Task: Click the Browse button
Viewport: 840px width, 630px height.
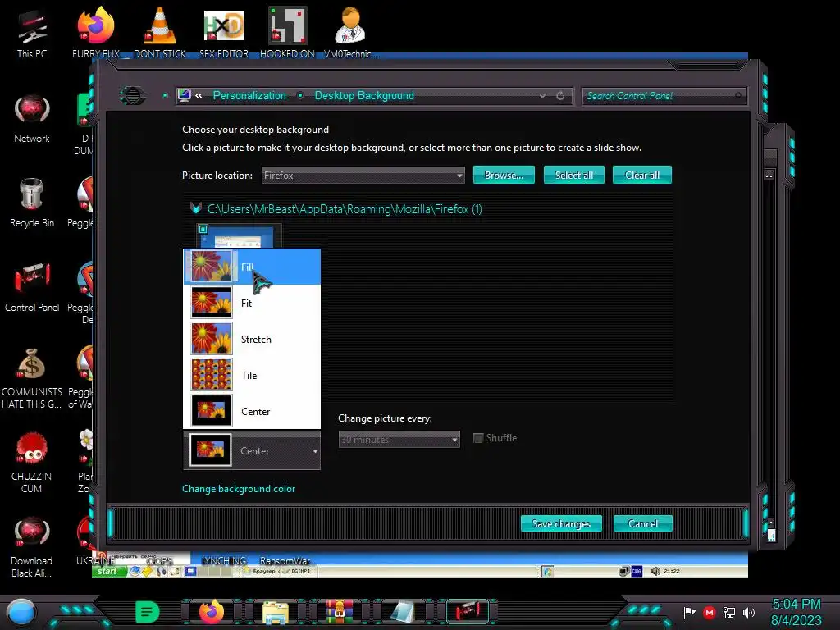Action: 504,176
